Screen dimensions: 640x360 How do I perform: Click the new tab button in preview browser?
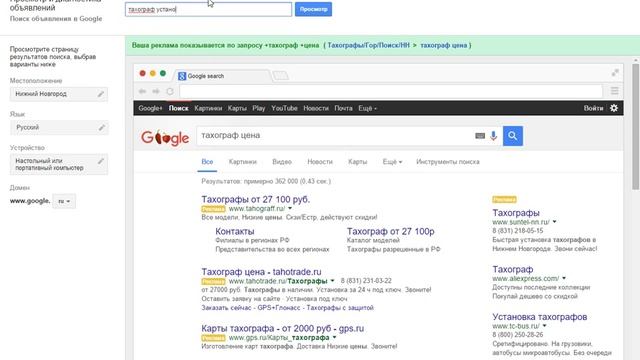pyautogui.click(x=280, y=76)
